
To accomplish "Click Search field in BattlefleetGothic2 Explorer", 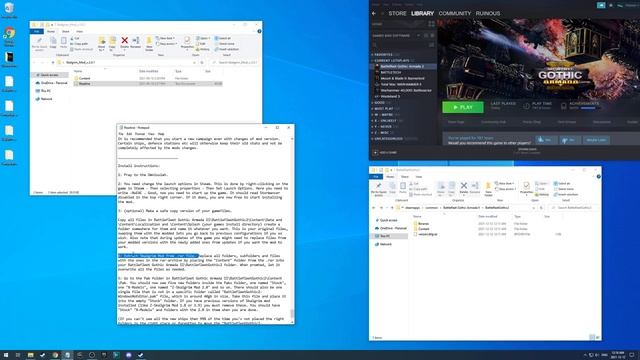I will click(x=575, y=208).
